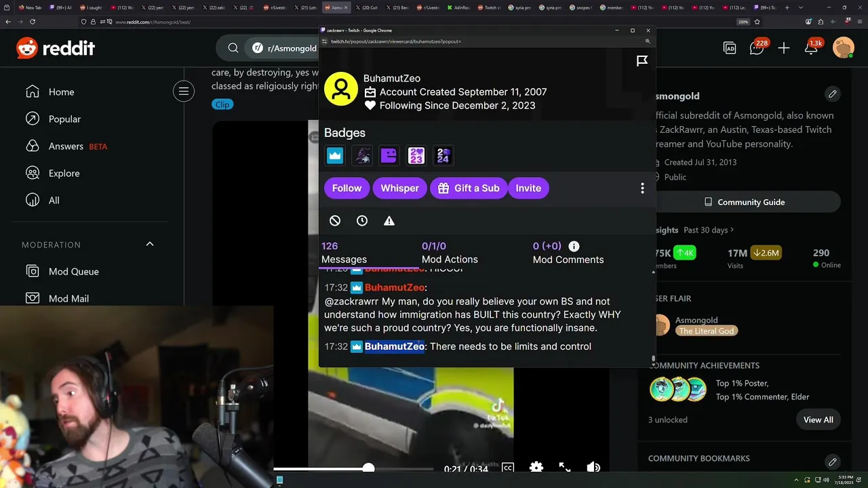Select the Mod Comments tab
Screen dimensions: 868x488
point(568,253)
